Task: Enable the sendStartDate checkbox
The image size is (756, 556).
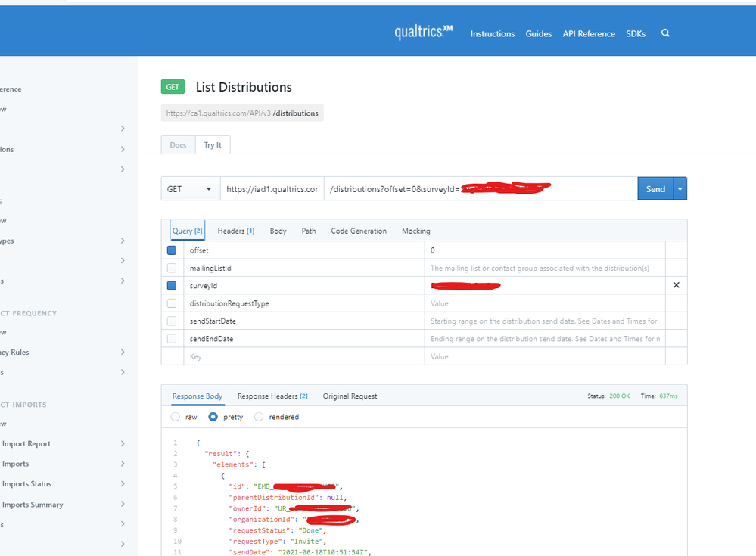Action: [172, 321]
